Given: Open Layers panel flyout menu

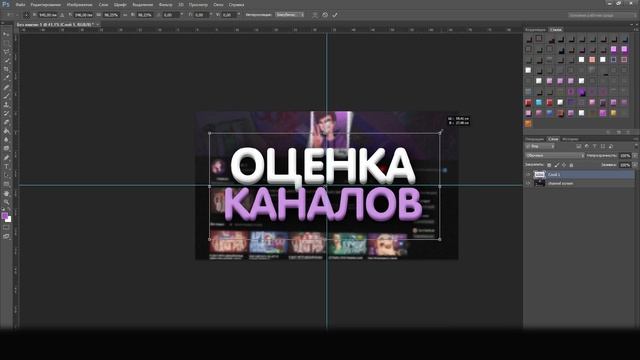Looking at the screenshot, I should [x=636, y=139].
